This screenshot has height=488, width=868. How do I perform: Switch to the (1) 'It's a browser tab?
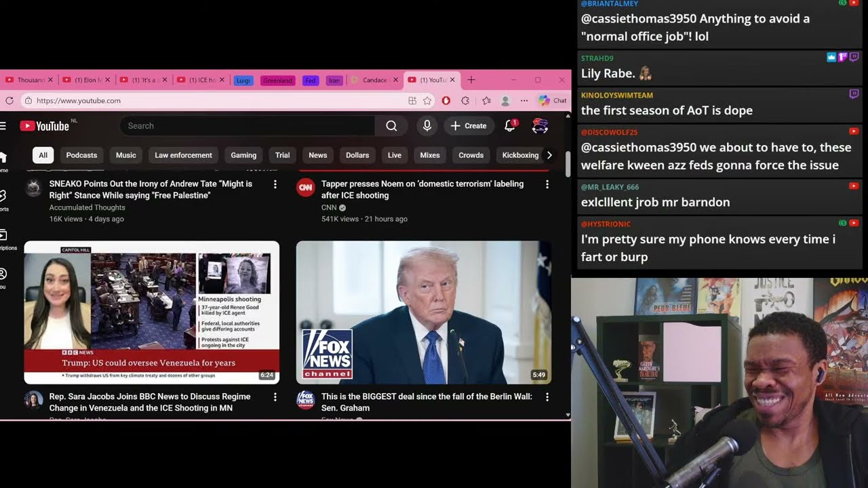click(x=144, y=80)
